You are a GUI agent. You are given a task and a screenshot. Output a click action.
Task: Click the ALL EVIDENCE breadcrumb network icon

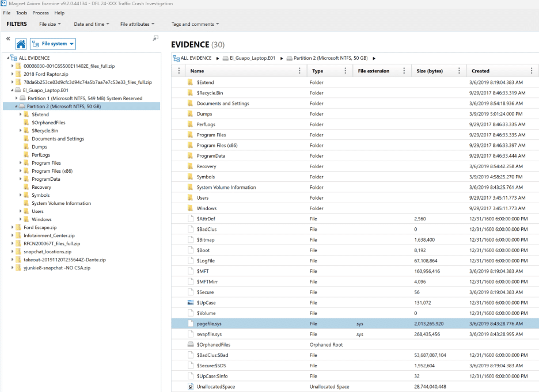click(x=176, y=58)
